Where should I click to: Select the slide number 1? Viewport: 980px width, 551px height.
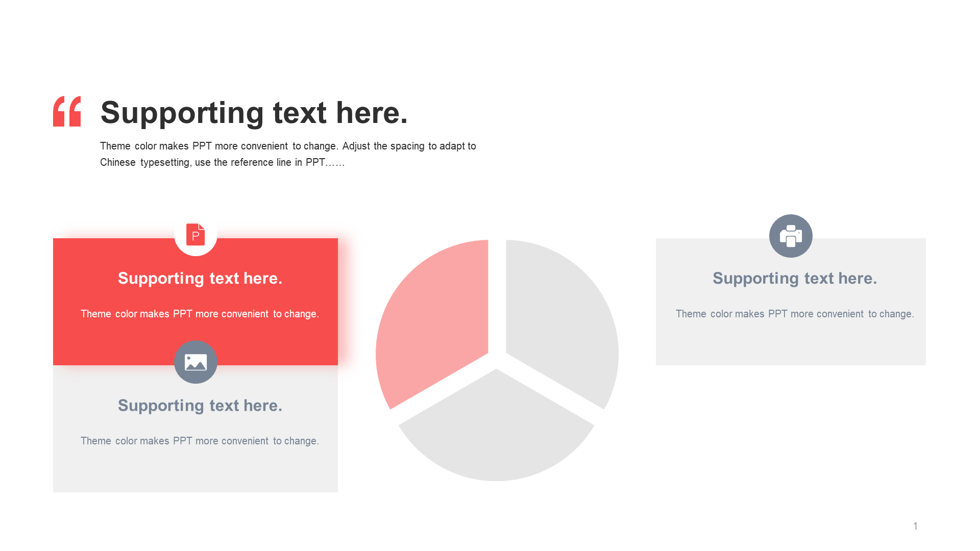tap(915, 526)
